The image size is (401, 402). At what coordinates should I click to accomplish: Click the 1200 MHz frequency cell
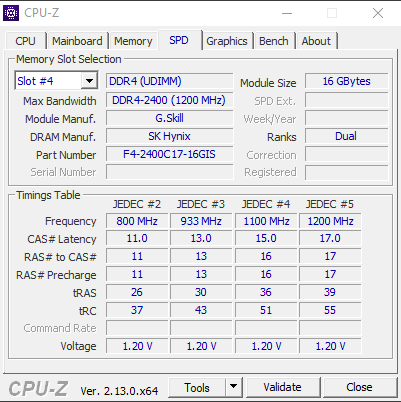coord(330,221)
